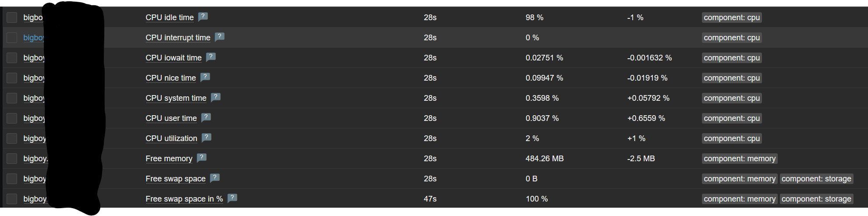Click question mark beside Free swap space in %
This screenshot has height=216, width=868.
point(232,198)
